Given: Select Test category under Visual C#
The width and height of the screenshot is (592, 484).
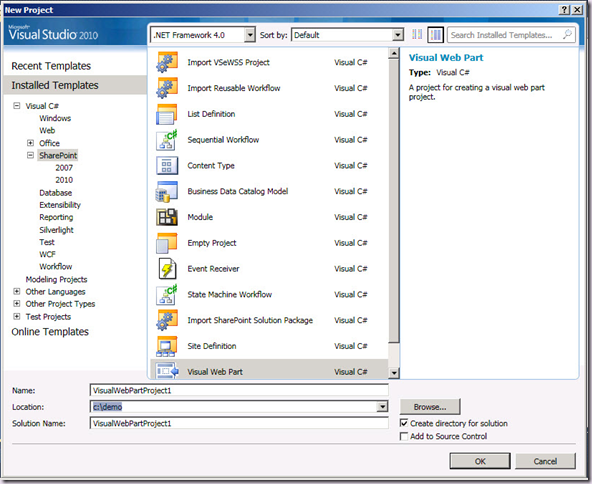Looking at the screenshot, I should tap(47, 242).
